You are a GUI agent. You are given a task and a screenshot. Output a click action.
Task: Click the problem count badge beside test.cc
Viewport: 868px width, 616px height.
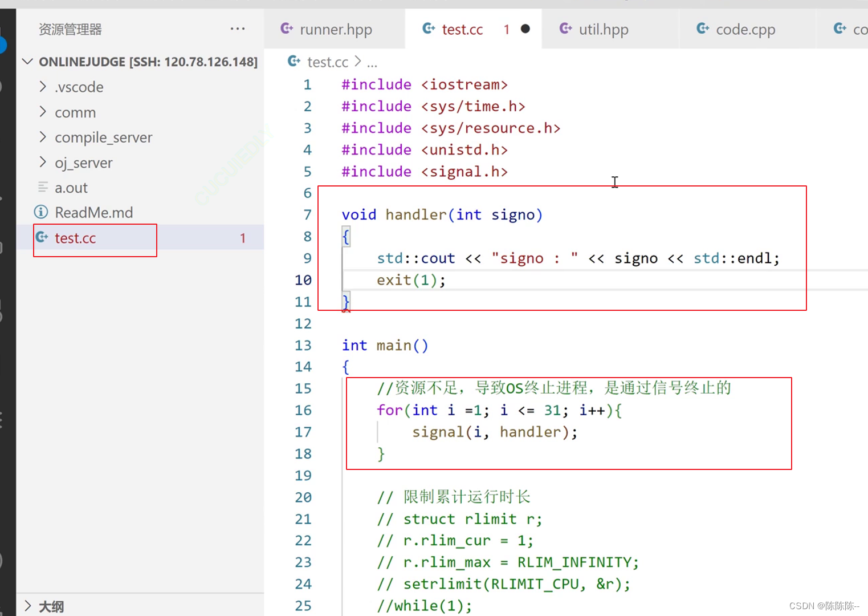click(x=243, y=238)
